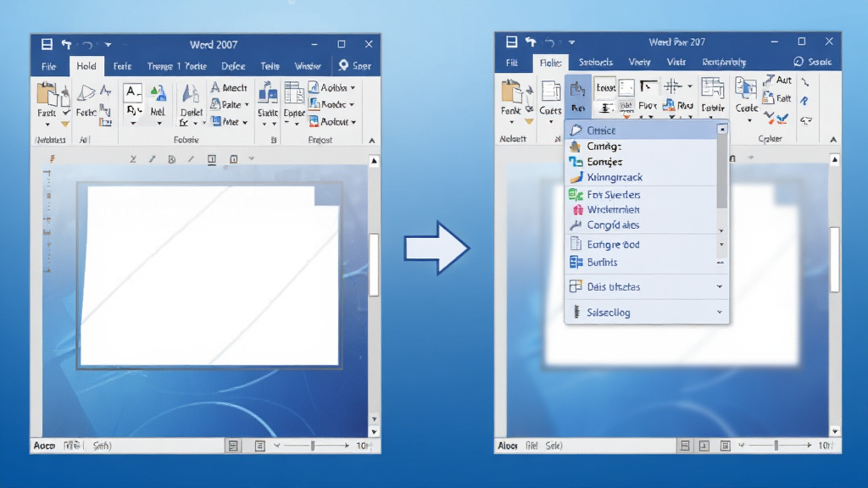Open the Aolbia dropdown arrow in left ribbon
868x488 pixels.
(x=353, y=88)
